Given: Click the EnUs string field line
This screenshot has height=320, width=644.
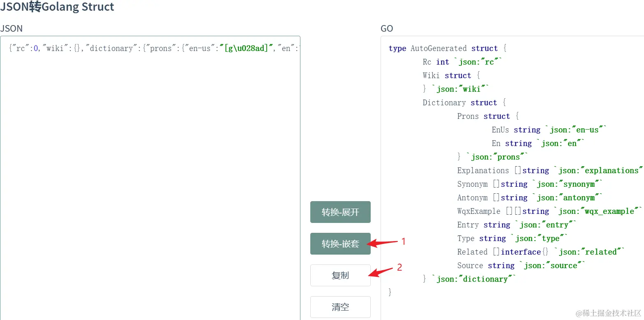Looking at the screenshot, I should pyautogui.click(x=549, y=130).
